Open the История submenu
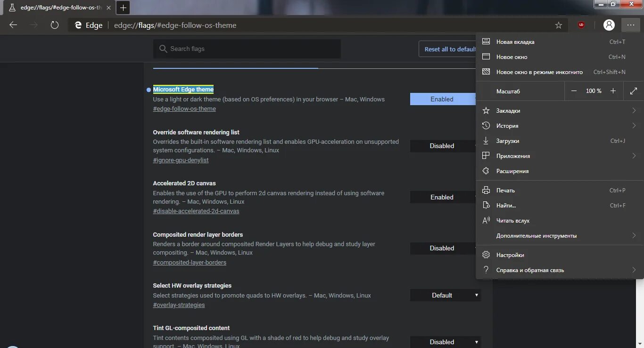Screen dimensions: 644x348 coord(560,126)
